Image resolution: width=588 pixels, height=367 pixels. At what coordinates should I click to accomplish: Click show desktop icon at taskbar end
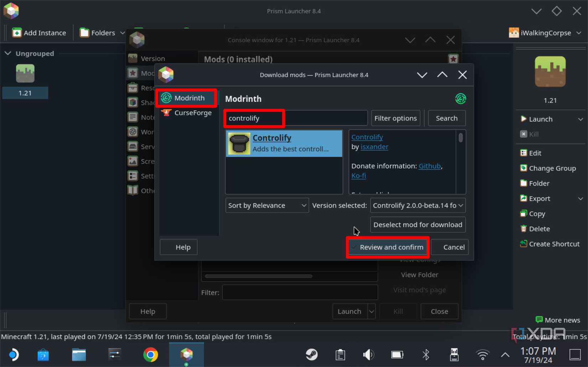coord(575,355)
